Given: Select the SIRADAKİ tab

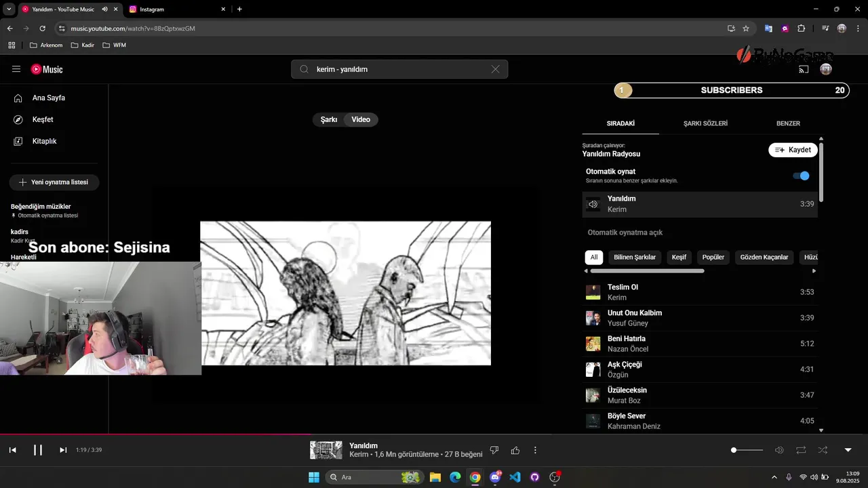Looking at the screenshot, I should [620, 123].
